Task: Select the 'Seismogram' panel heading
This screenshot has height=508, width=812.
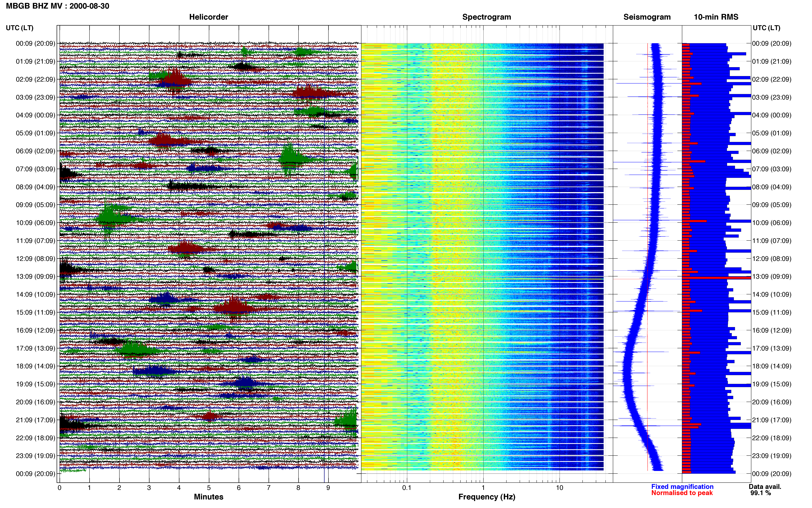Action: (x=647, y=17)
